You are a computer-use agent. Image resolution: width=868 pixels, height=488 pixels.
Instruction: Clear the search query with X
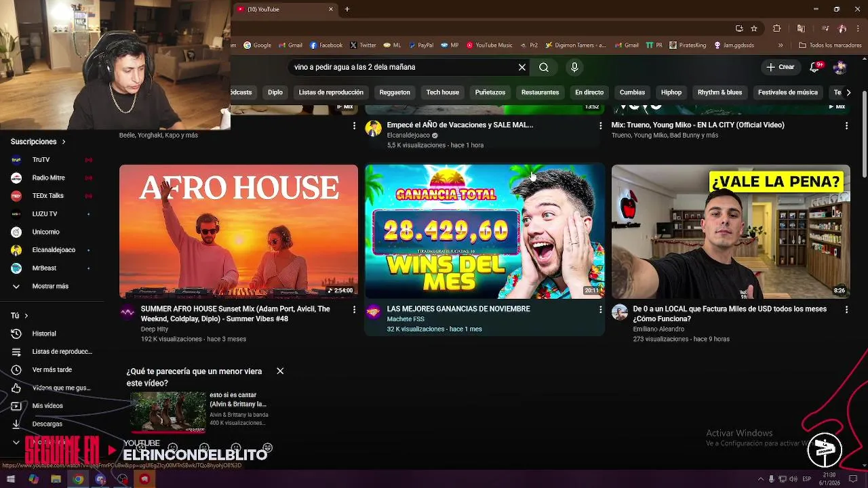pos(522,67)
